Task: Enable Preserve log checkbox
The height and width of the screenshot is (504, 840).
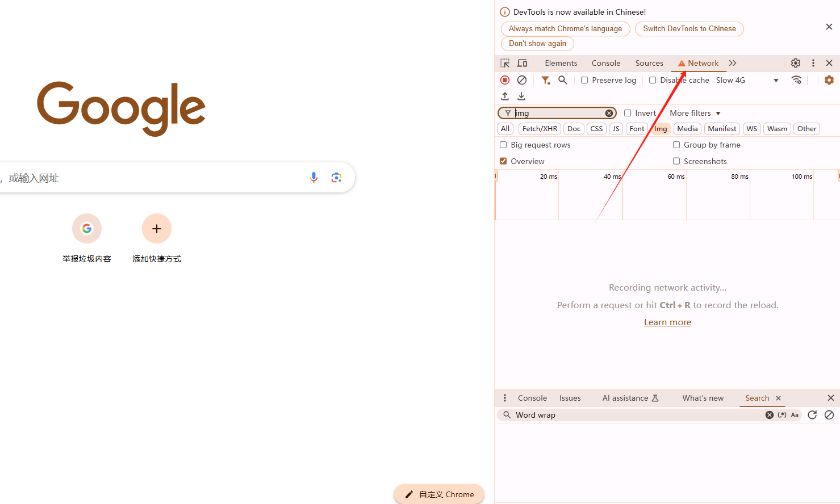Action: [584, 80]
